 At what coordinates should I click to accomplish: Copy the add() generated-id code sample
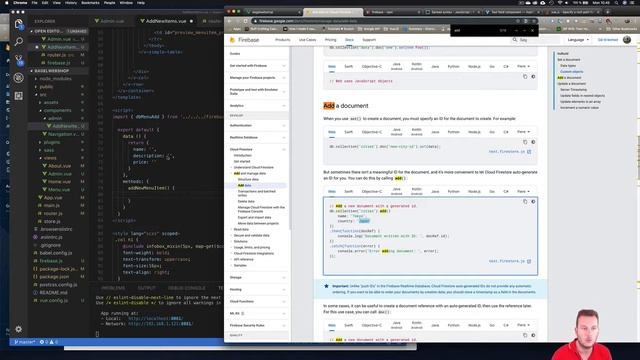coord(525,202)
